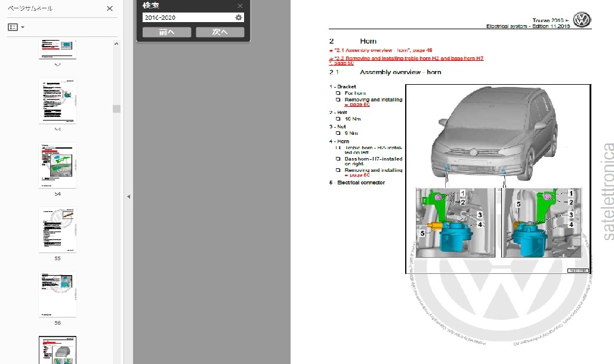614x364 pixels.
Task: Follow link '2.2 Removing and installing treble horn'
Action: click(406, 60)
